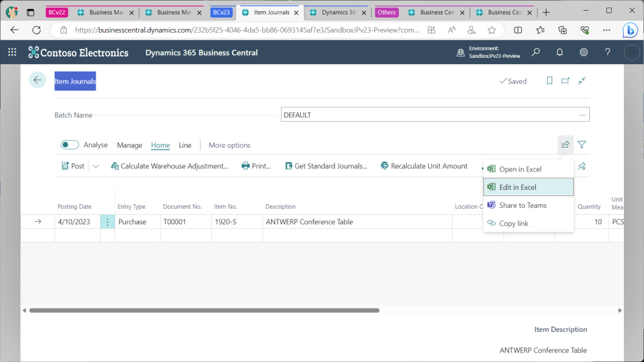The width and height of the screenshot is (644, 362).
Task: Click the Posting Date cell 4/10/2023
Action: tap(77, 222)
